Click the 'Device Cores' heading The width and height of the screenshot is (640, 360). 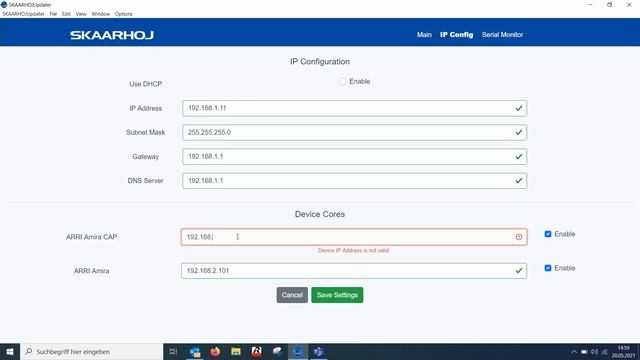click(x=320, y=214)
